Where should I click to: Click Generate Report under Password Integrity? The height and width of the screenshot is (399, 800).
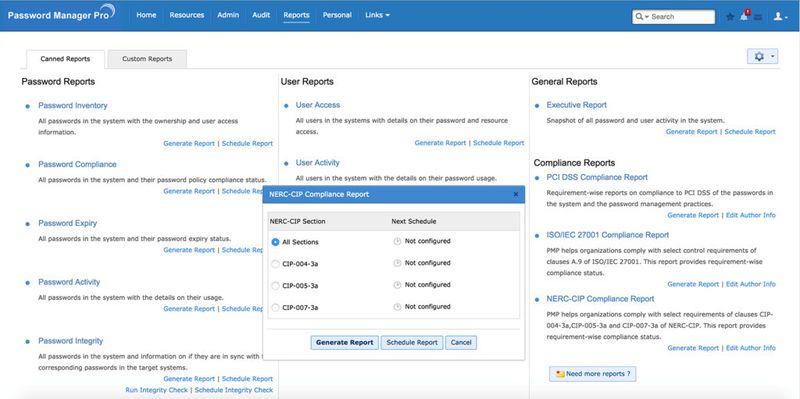point(189,379)
